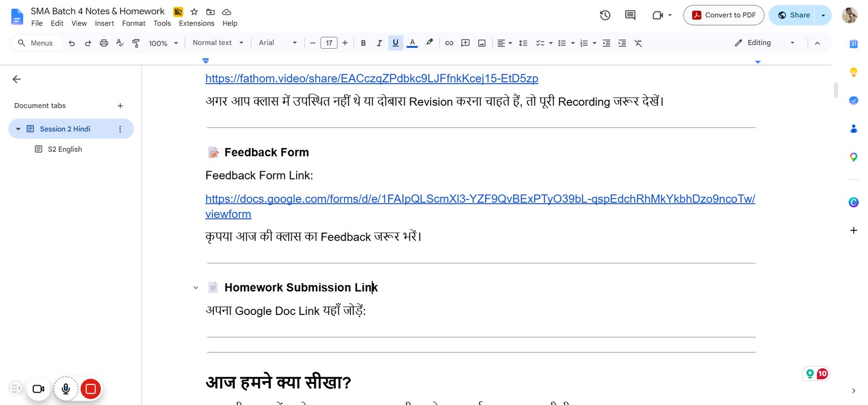Show all comments in the document
This screenshot has width=868, height=405.
pos(630,15)
